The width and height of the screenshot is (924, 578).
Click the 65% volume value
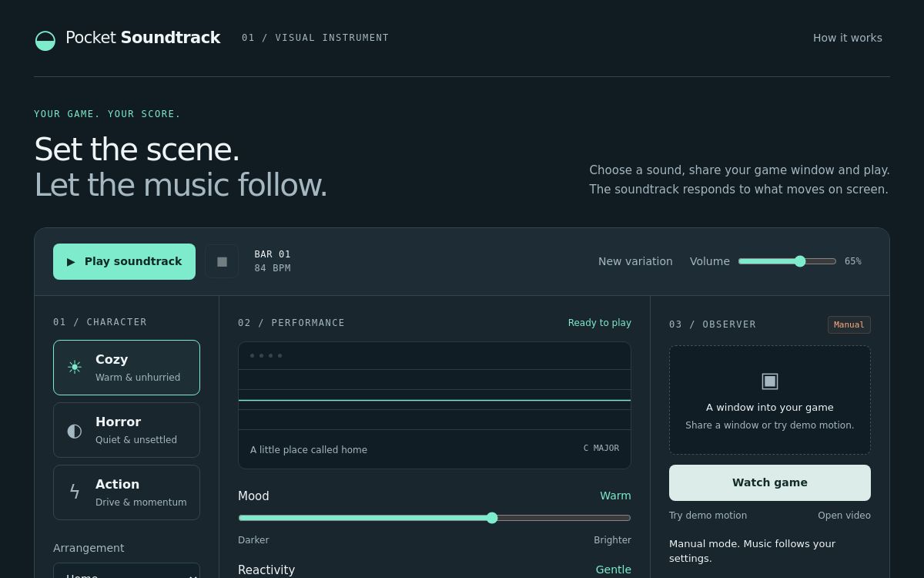pyautogui.click(x=853, y=261)
